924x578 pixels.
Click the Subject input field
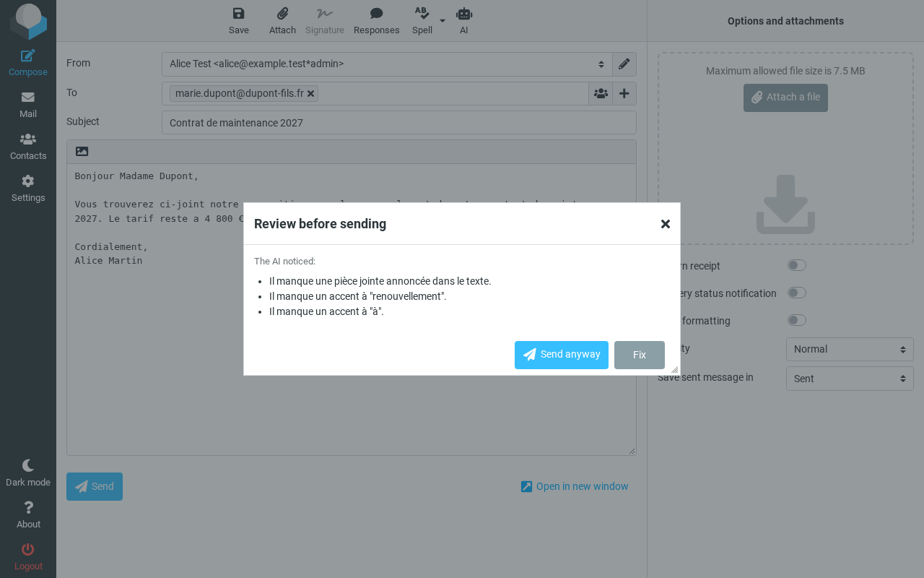(x=399, y=123)
